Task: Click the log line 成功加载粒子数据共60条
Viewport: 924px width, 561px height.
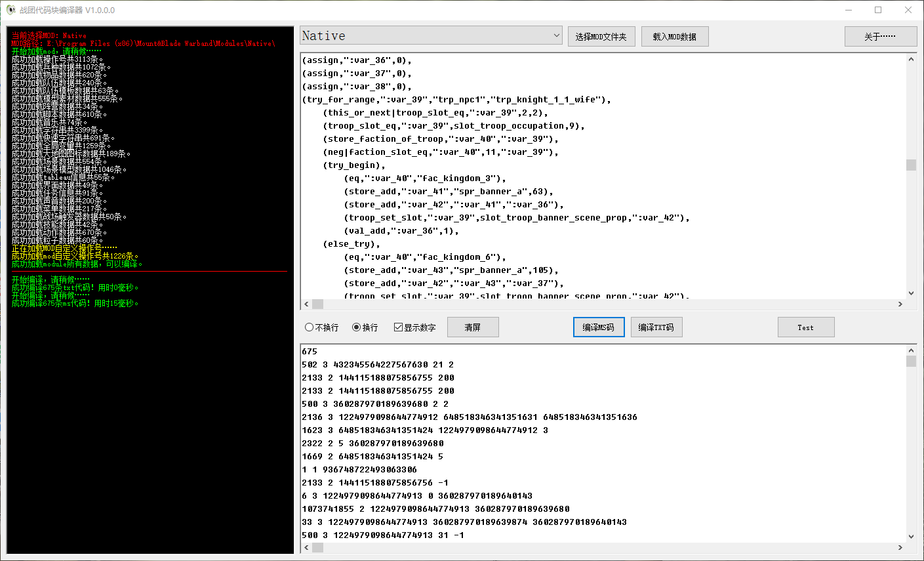Action: (x=57, y=240)
